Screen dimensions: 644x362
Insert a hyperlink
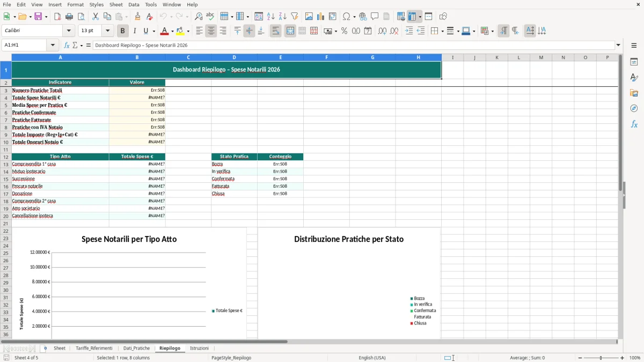[363, 17]
